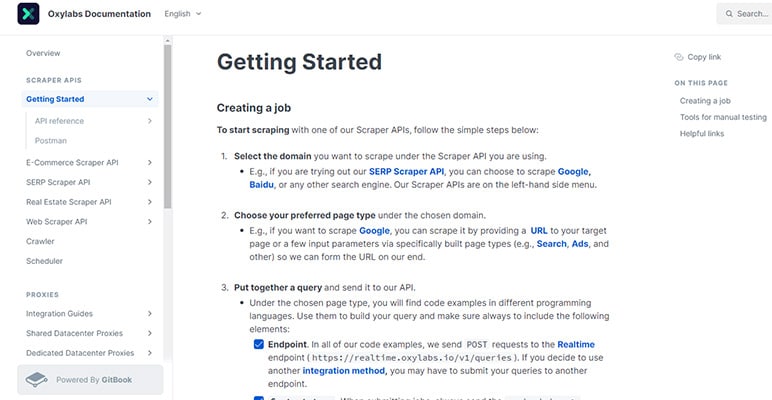Viewport: 772px width, 400px height.
Task: Expand the Integration Guides section
Action: coord(149,314)
